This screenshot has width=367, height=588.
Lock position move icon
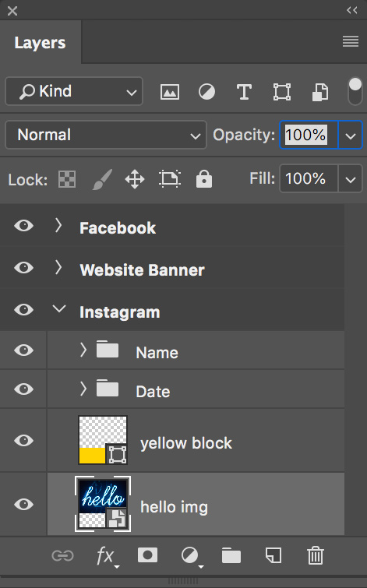tap(135, 179)
